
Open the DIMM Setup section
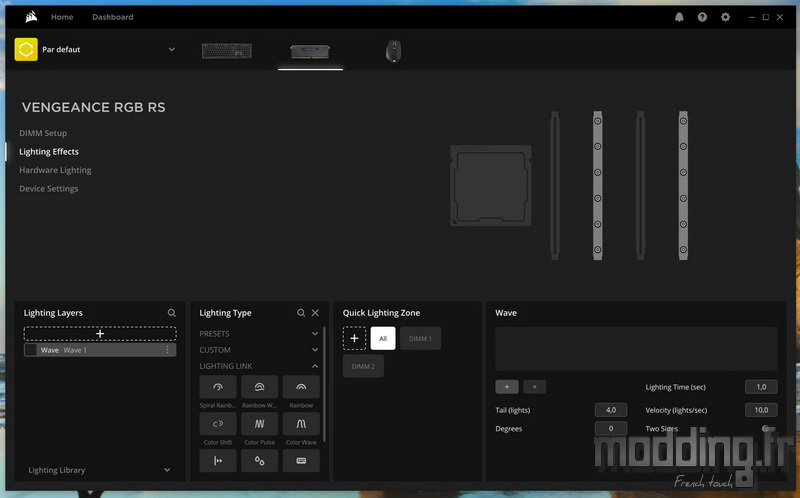pyautogui.click(x=43, y=133)
